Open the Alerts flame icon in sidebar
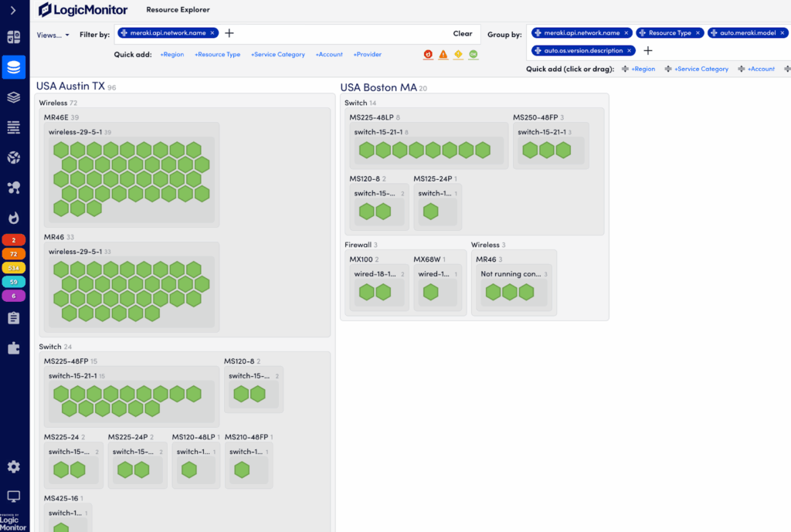This screenshot has width=791, height=532. tap(13, 218)
